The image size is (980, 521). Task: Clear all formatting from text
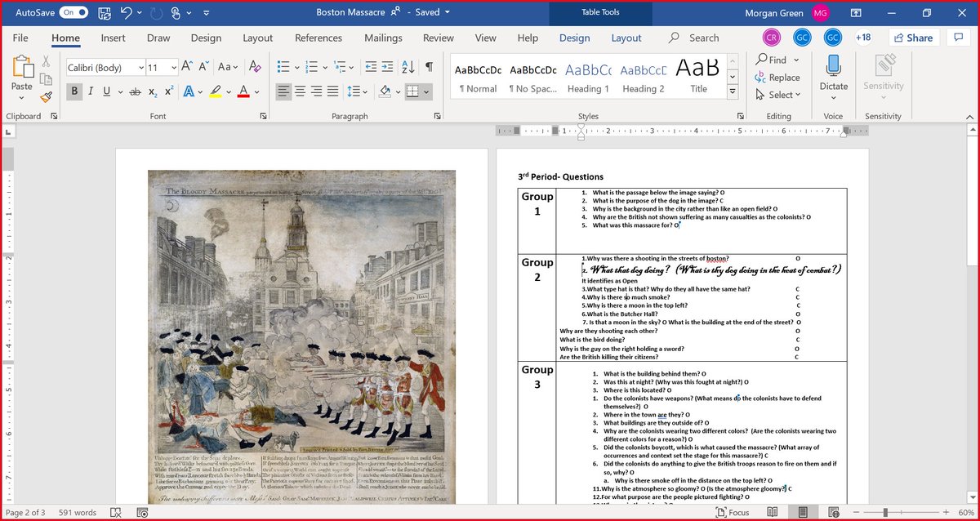[254, 67]
